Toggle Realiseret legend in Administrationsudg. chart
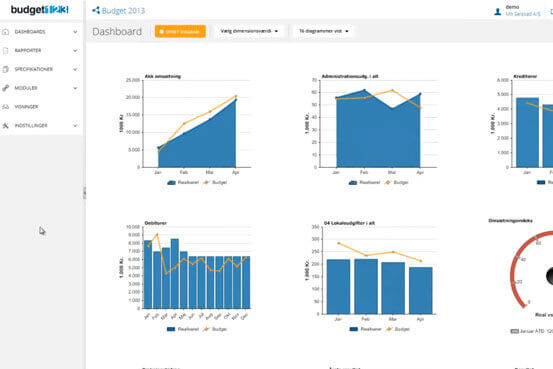The width and height of the screenshot is (553, 369). click(364, 182)
